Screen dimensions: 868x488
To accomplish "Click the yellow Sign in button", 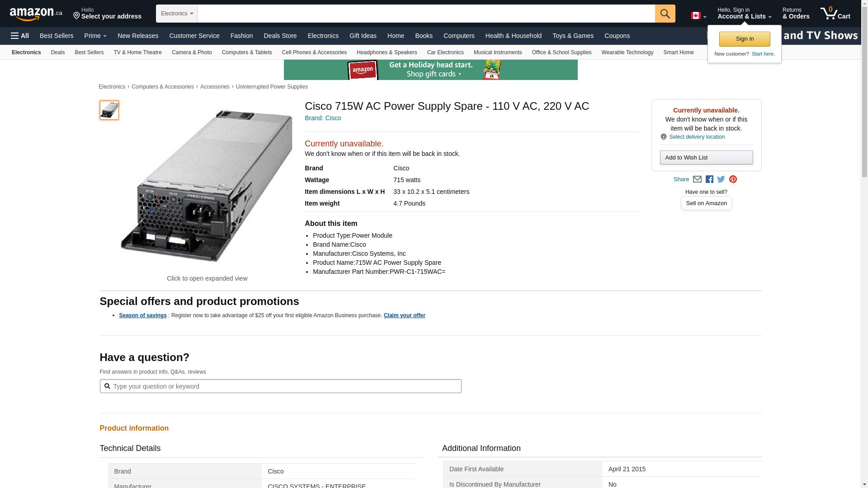I will click(744, 39).
